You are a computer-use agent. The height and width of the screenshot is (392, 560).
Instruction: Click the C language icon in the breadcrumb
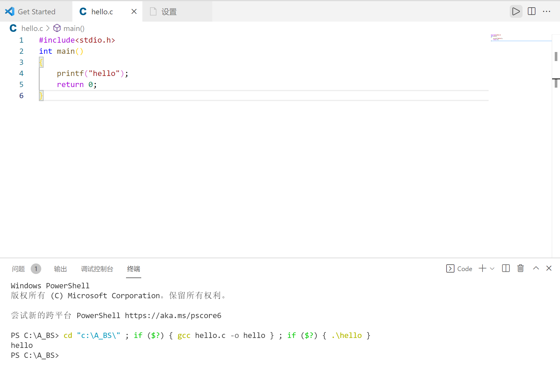(13, 28)
